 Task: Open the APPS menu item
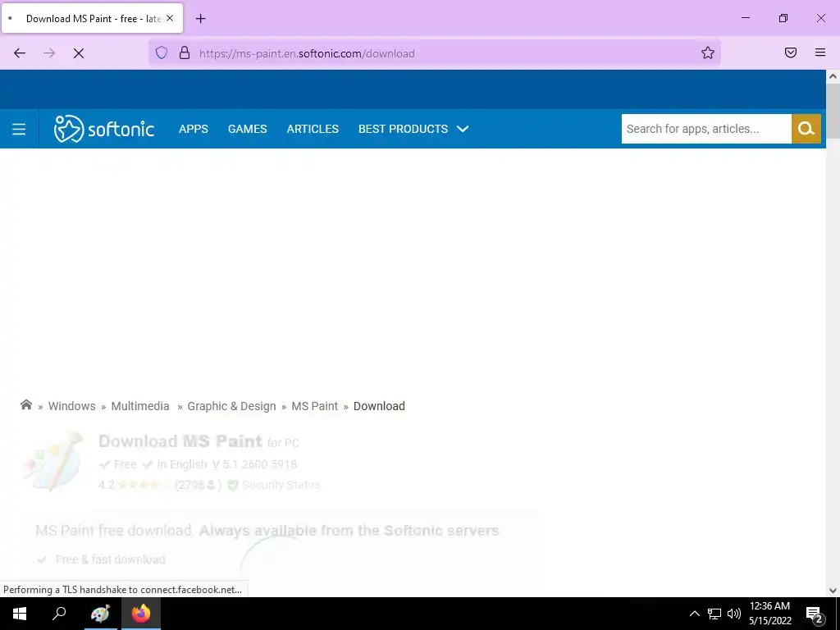[194, 129]
